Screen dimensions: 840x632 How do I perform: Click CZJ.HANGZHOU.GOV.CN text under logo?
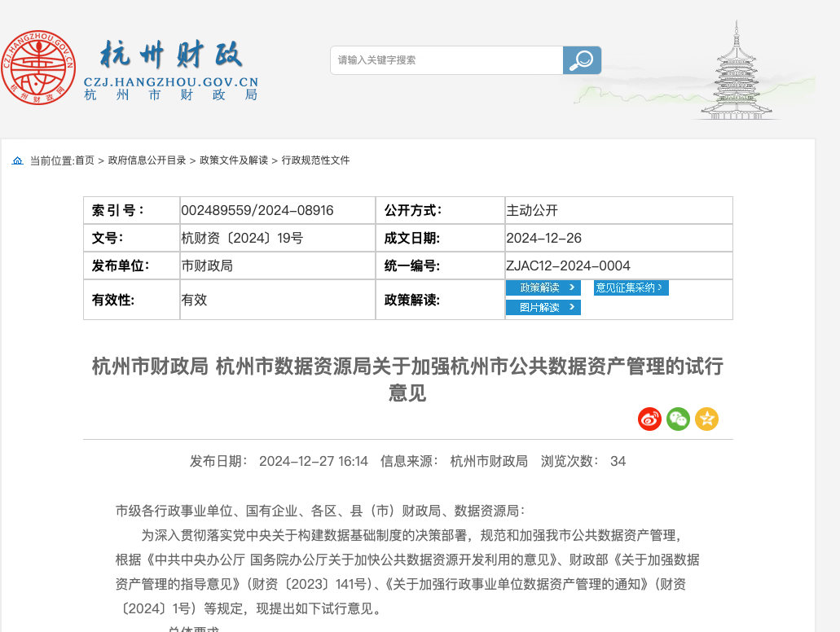click(171, 82)
